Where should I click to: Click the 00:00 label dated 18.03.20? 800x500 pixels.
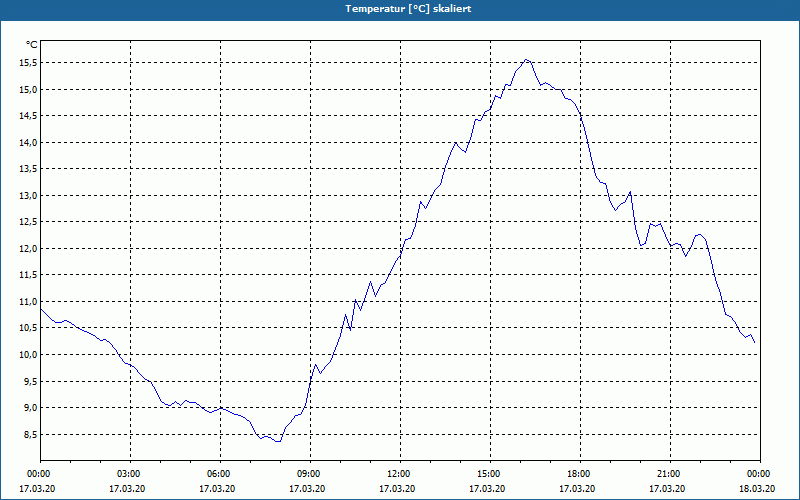(x=760, y=474)
